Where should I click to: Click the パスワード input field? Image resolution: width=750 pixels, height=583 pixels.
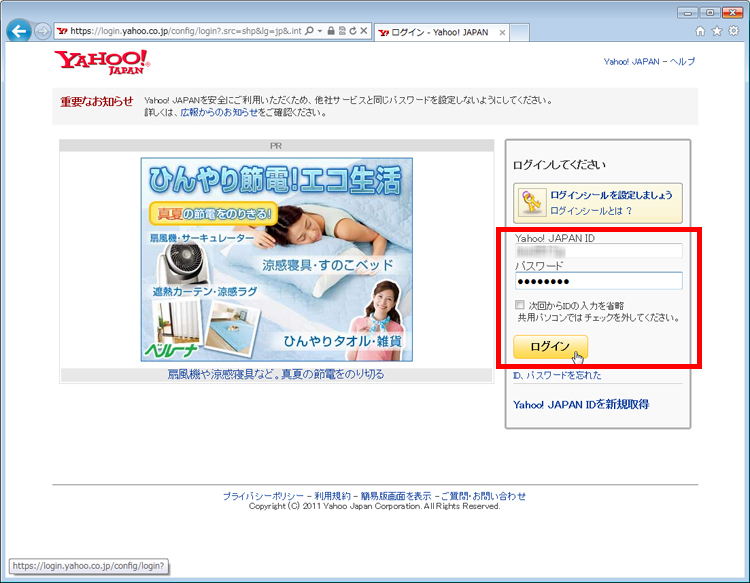599,281
